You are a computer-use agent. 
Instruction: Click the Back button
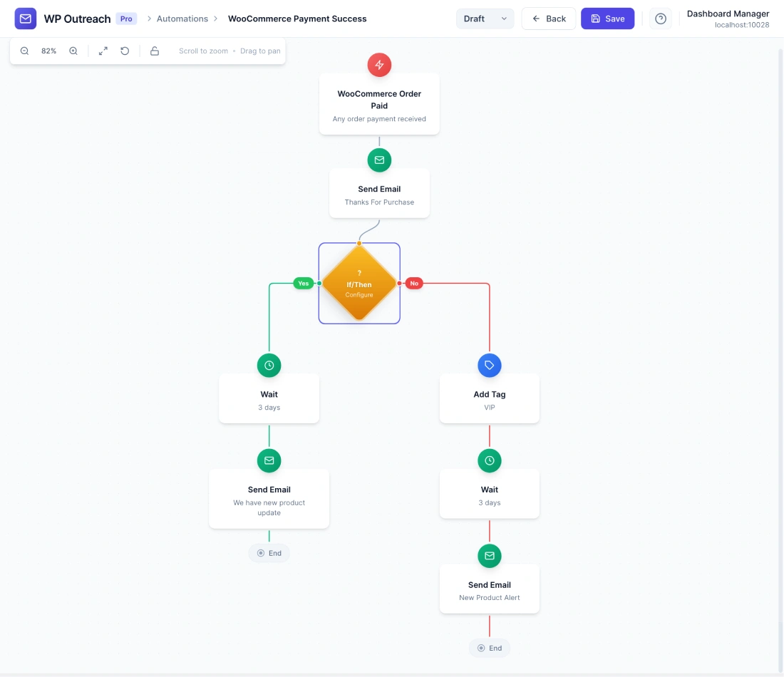tap(548, 19)
